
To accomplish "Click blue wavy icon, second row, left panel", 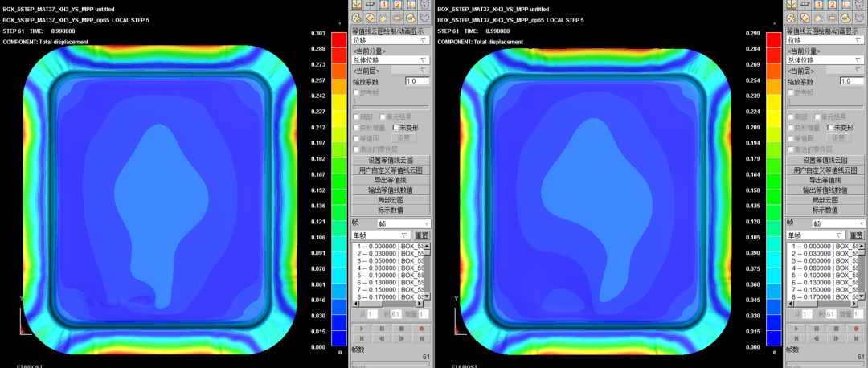I will point(424,18).
